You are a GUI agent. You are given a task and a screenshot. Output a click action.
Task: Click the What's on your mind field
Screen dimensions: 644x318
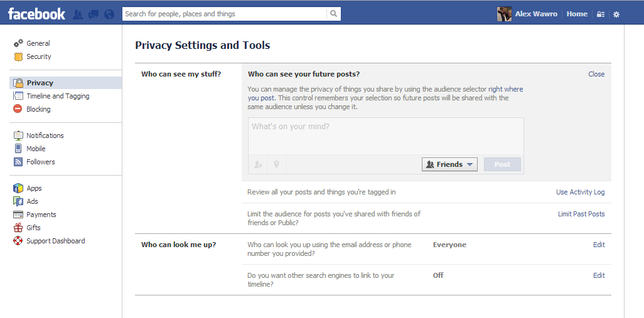coord(385,136)
